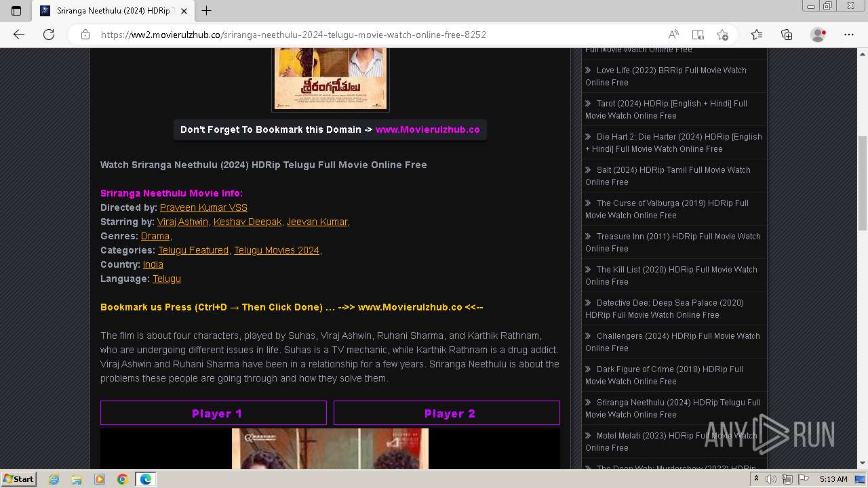View site information lock icon
This screenshot has width=868, height=488.
tap(85, 35)
